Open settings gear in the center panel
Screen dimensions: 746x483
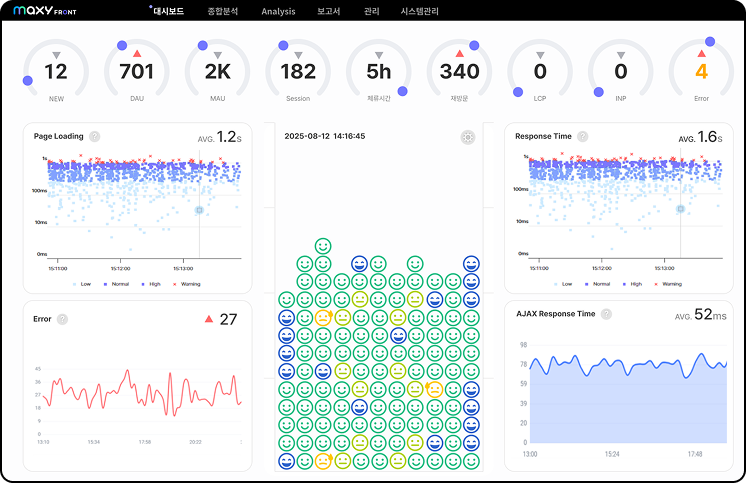coord(467,137)
